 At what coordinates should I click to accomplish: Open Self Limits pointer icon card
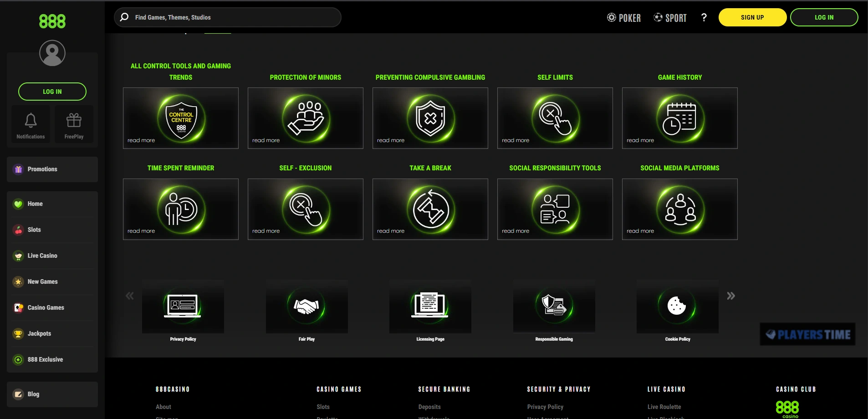click(555, 118)
